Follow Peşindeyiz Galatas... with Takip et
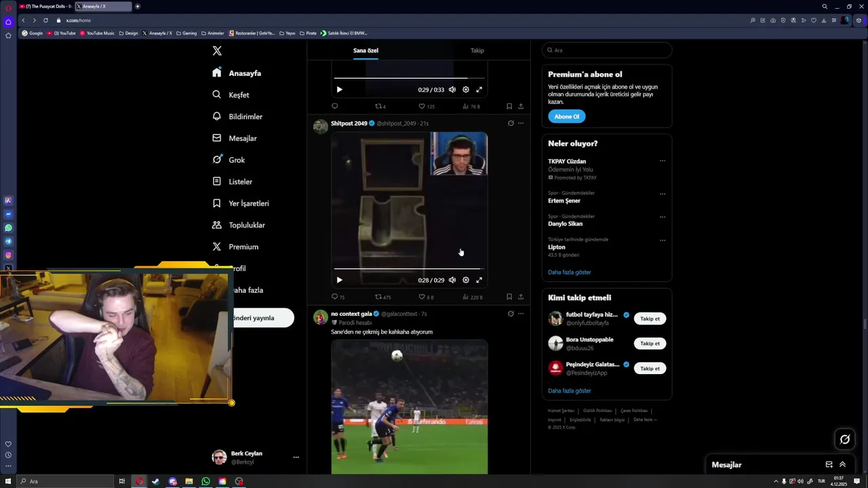This screenshot has width=868, height=488. (x=650, y=369)
